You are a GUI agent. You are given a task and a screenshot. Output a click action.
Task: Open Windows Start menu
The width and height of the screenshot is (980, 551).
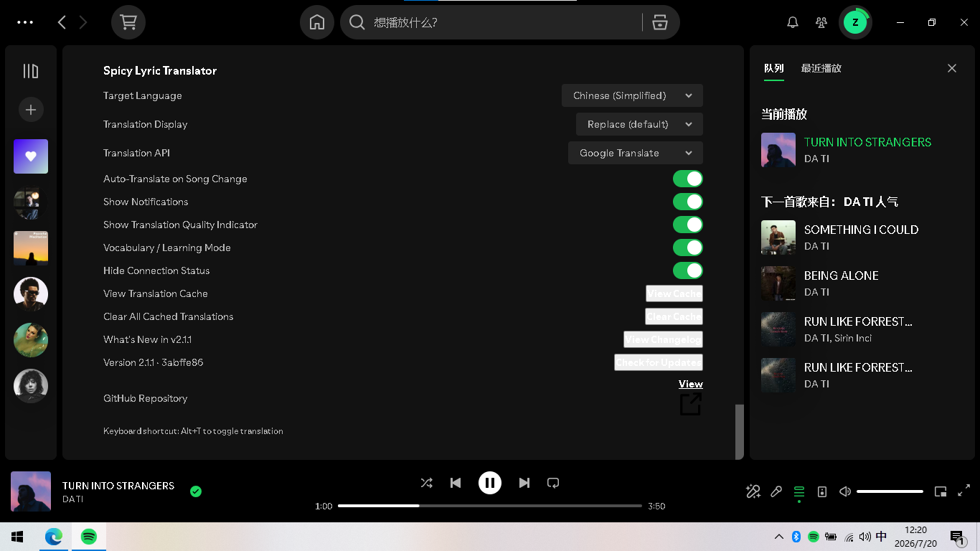pyautogui.click(x=17, y=537)
